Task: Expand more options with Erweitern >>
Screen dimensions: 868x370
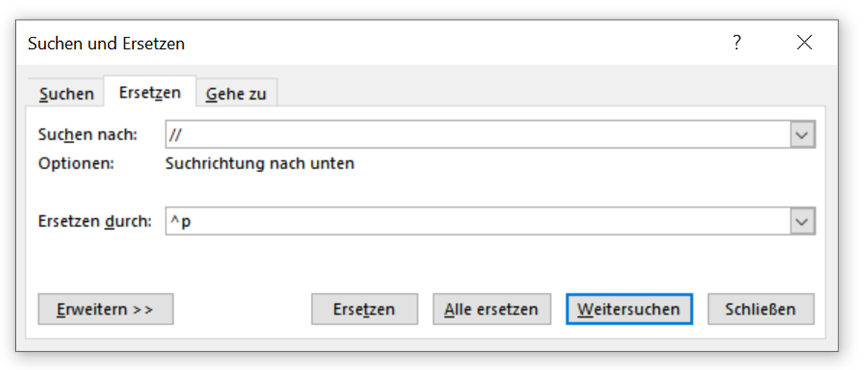Action: pyautogui.click(x=106, y=309)
